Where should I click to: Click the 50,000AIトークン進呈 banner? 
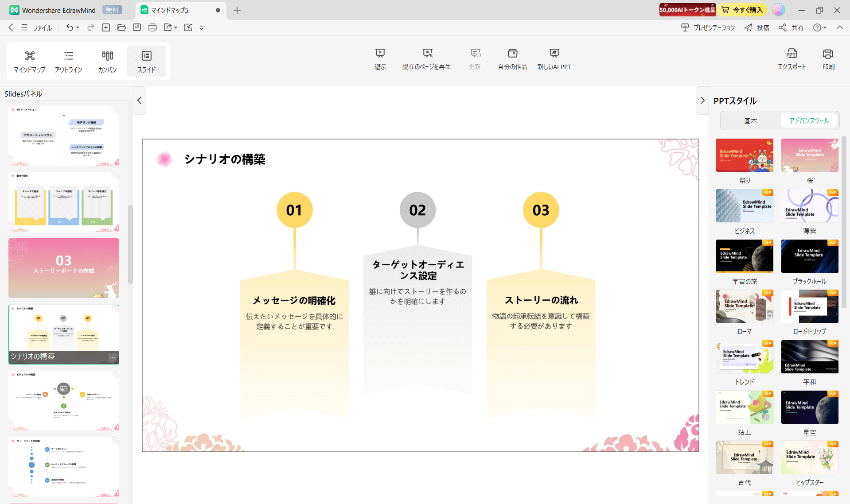[687, 10]
